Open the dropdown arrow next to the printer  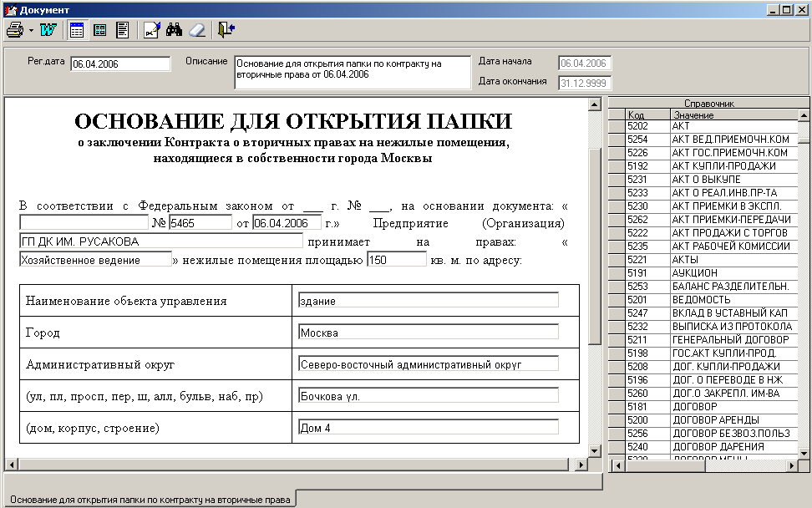tap(31, 31)
